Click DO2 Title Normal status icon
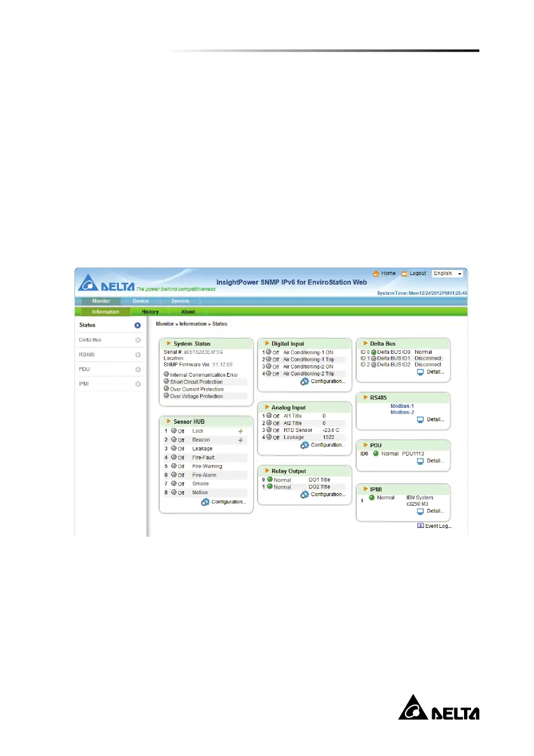 pos(270,487)
